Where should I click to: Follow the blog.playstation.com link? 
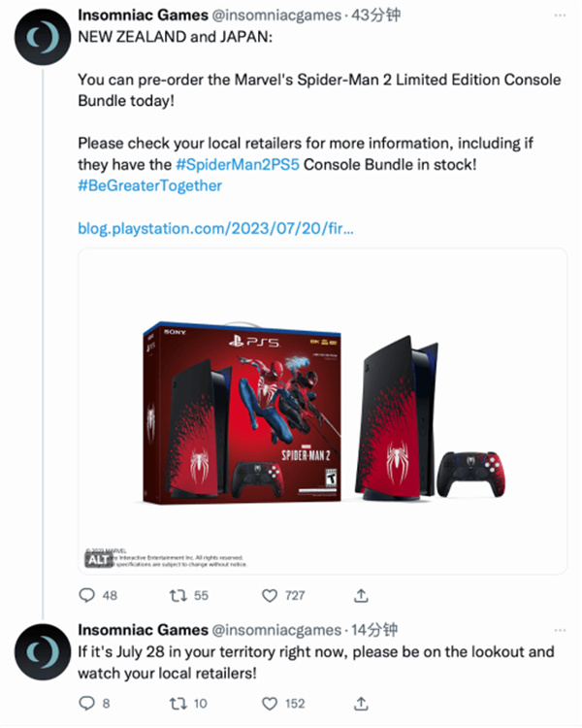(x=216, y=228)
